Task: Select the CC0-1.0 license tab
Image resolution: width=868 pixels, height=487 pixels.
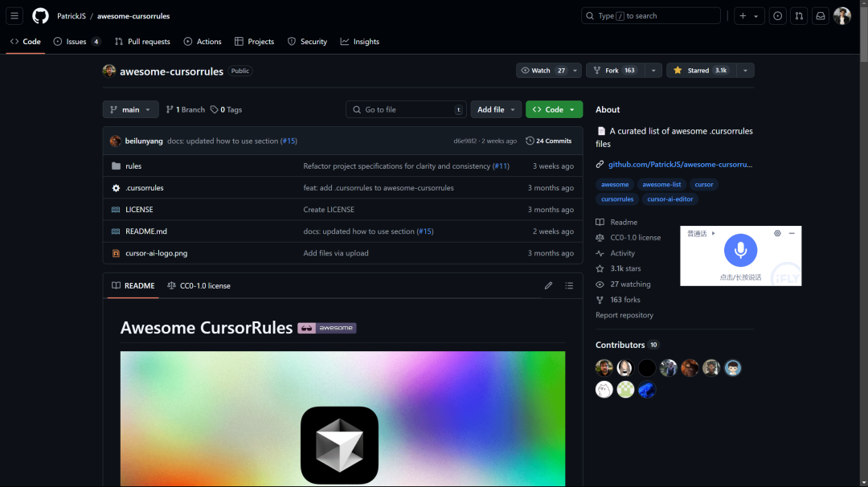Action: click(x=199, y=285)
